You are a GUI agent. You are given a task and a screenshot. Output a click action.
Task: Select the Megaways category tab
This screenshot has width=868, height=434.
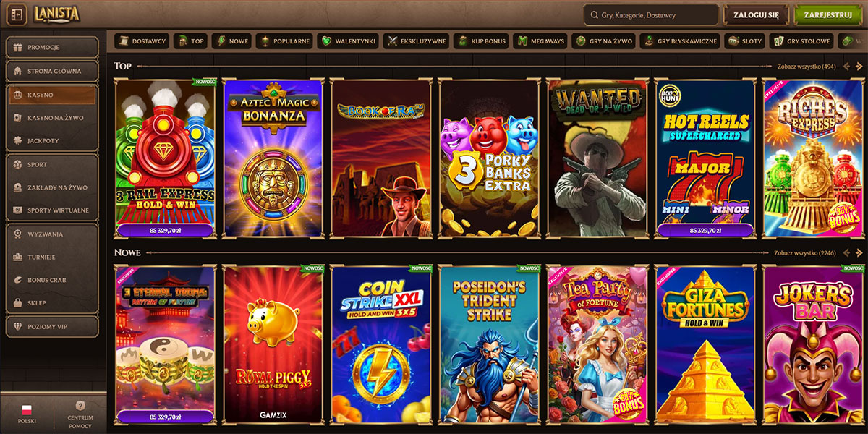coord(541,41)
